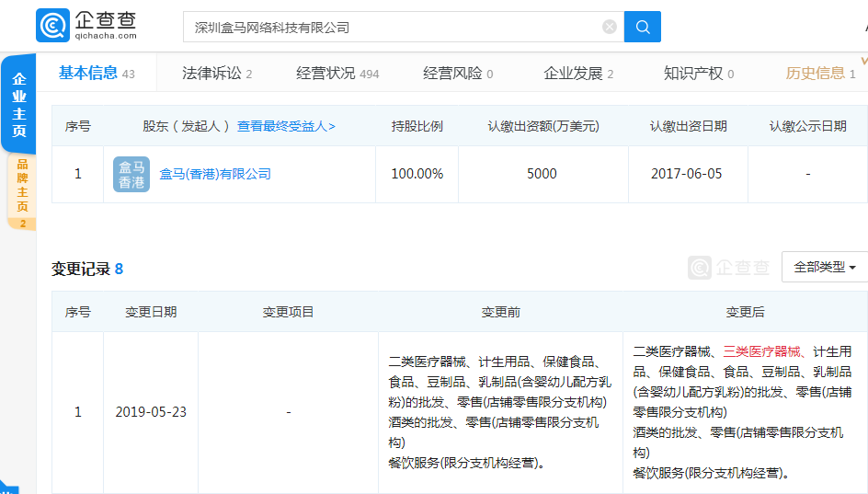
Task: Click the blue search magnifier button
Action: pyautogui.click(x=642, y=27)
